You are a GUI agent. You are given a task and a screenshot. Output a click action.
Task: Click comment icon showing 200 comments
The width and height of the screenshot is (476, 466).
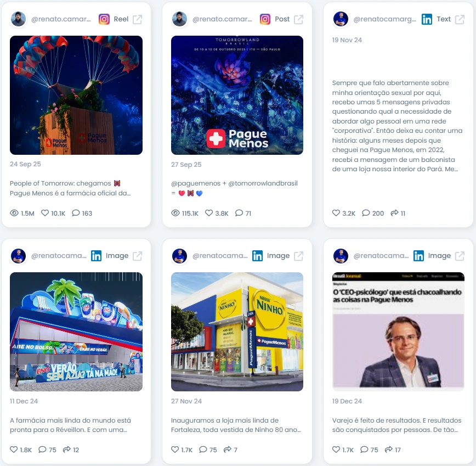click(366, 213)
